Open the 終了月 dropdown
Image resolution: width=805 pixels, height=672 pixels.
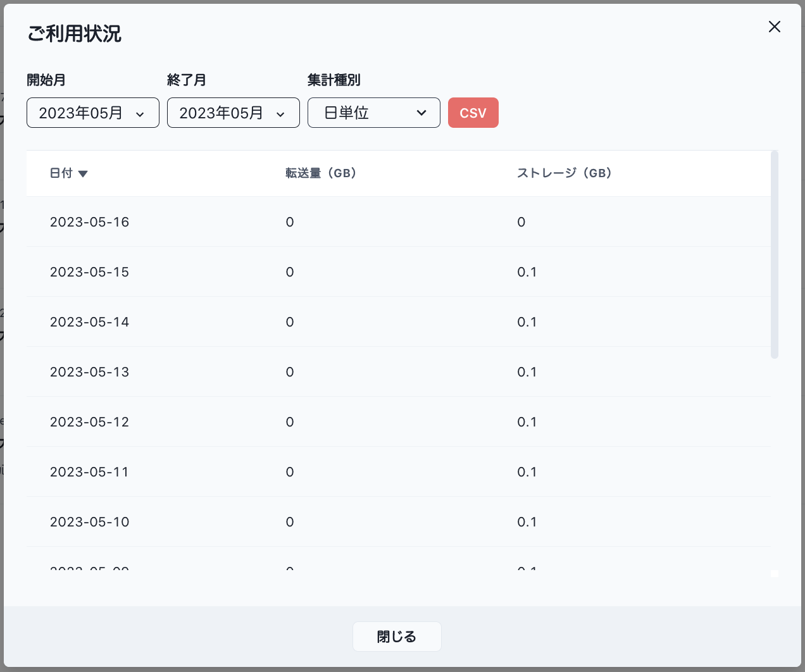tap(233, 113)
